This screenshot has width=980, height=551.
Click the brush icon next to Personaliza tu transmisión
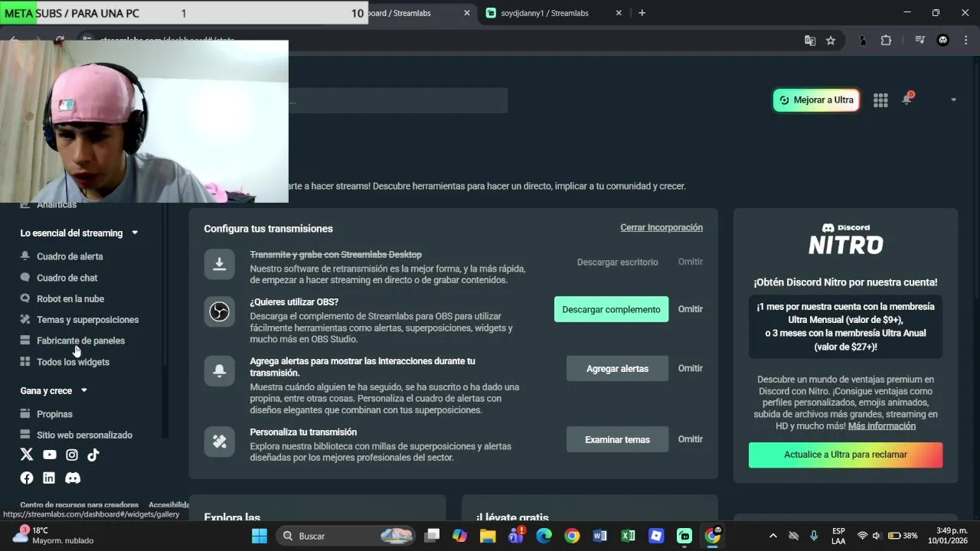click(219, 442)
